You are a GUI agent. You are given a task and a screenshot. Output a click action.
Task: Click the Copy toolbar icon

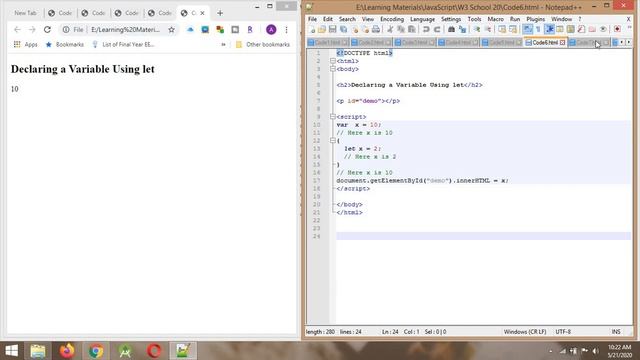401,29
